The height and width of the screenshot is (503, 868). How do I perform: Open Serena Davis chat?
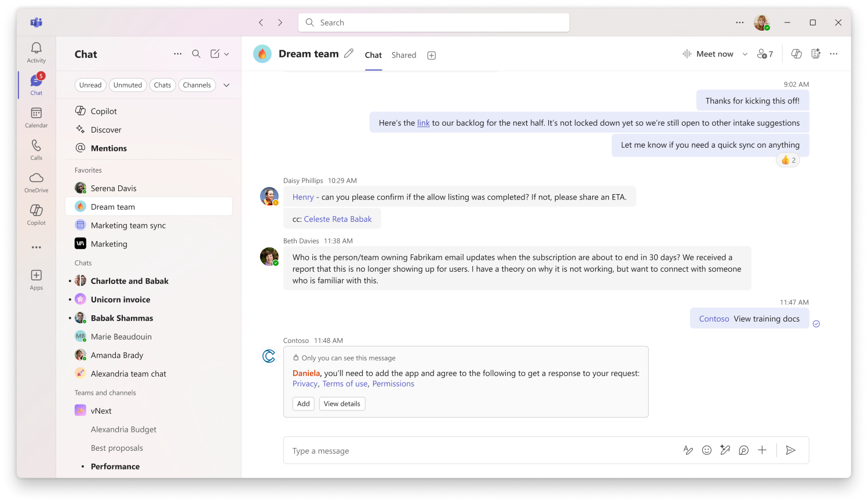point(149,188)
